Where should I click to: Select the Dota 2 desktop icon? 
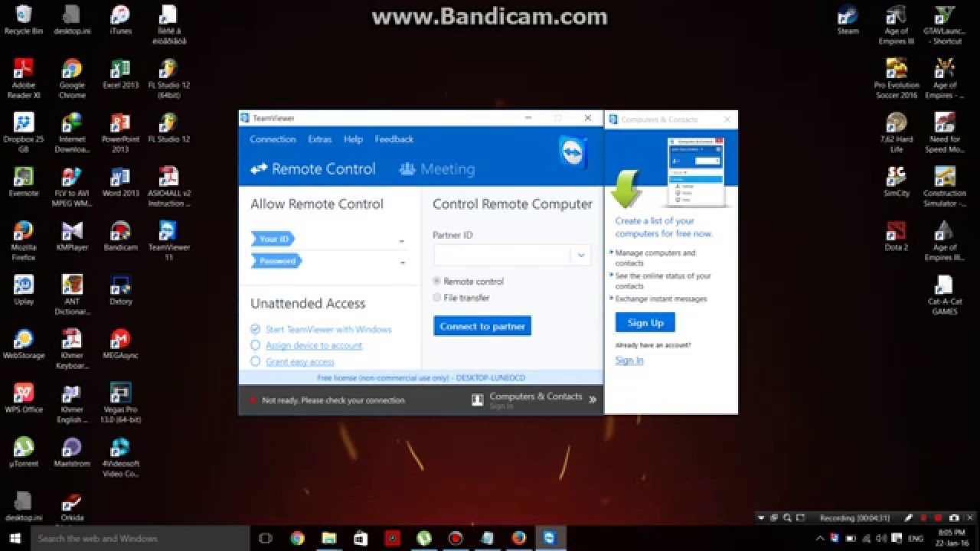896,236
